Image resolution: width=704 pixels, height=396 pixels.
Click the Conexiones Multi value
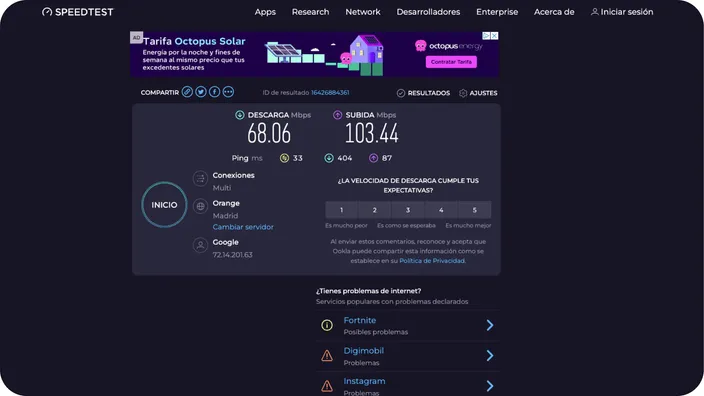click(222, 188)
